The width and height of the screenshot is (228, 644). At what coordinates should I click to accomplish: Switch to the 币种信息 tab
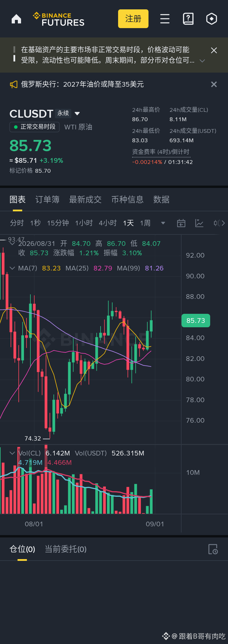coord(127,200)
